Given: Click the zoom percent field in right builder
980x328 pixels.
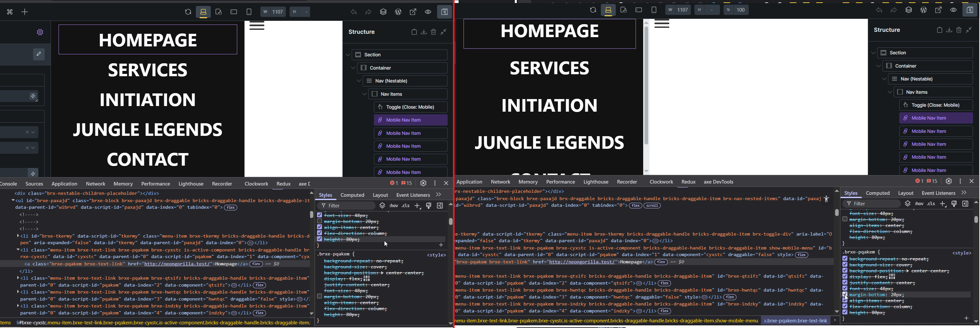Looking at the screenshot, I should point(736,10).
